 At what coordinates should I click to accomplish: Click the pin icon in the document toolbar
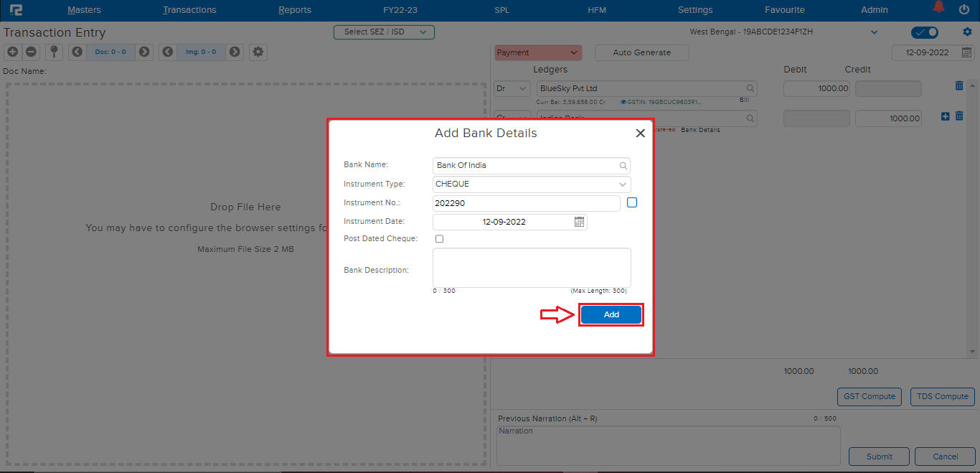(54, 52)
